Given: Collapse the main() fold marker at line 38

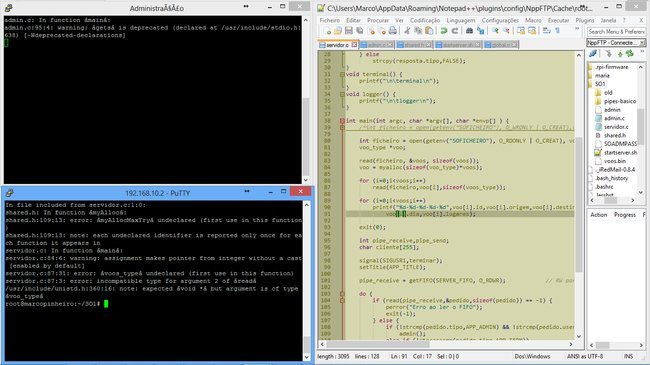Looking at the screenshot, I should (x=342, y=121).
